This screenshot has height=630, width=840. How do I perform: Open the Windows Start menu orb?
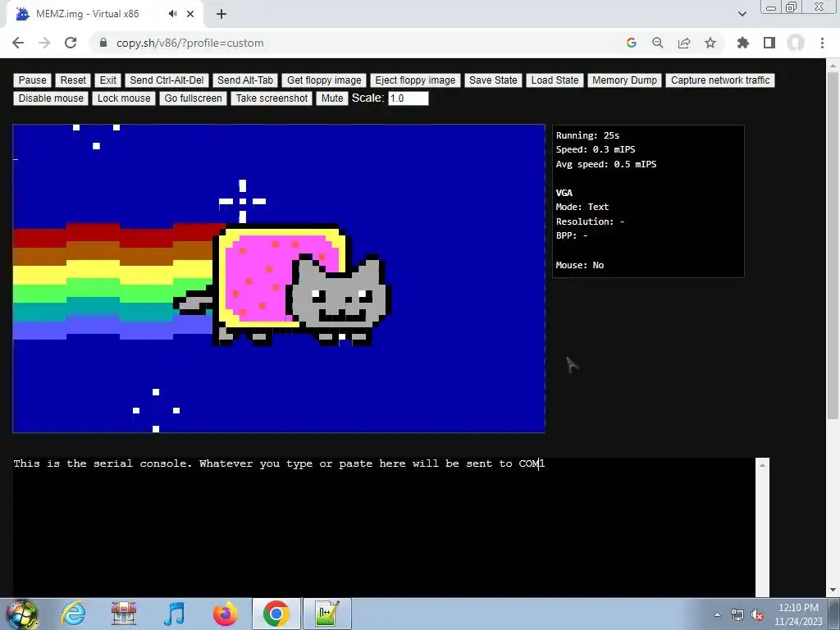click(x=21, y=614)
